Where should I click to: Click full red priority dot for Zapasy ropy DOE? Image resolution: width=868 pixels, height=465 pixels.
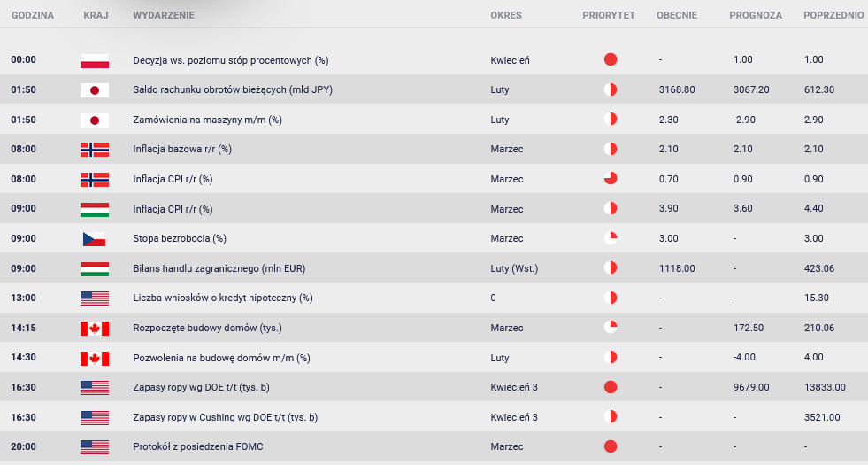610,387
